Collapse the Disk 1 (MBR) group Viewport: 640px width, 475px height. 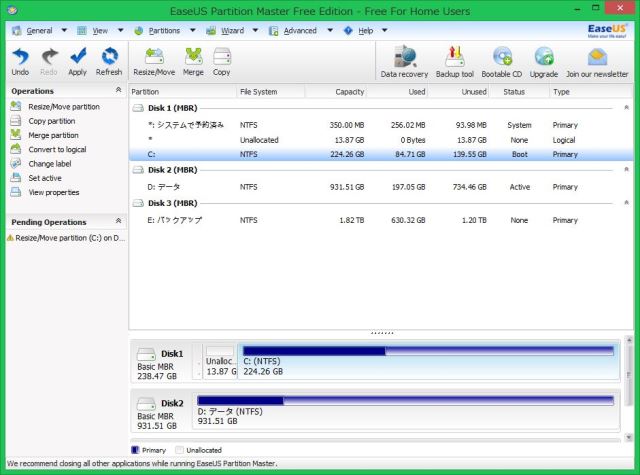pyautogui.click(x=626, y=107)
